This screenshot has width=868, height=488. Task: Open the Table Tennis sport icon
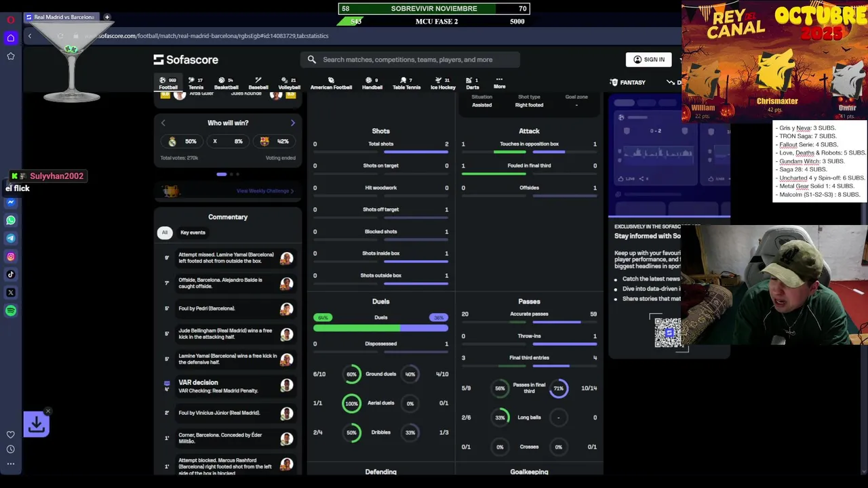coord(406,83)
